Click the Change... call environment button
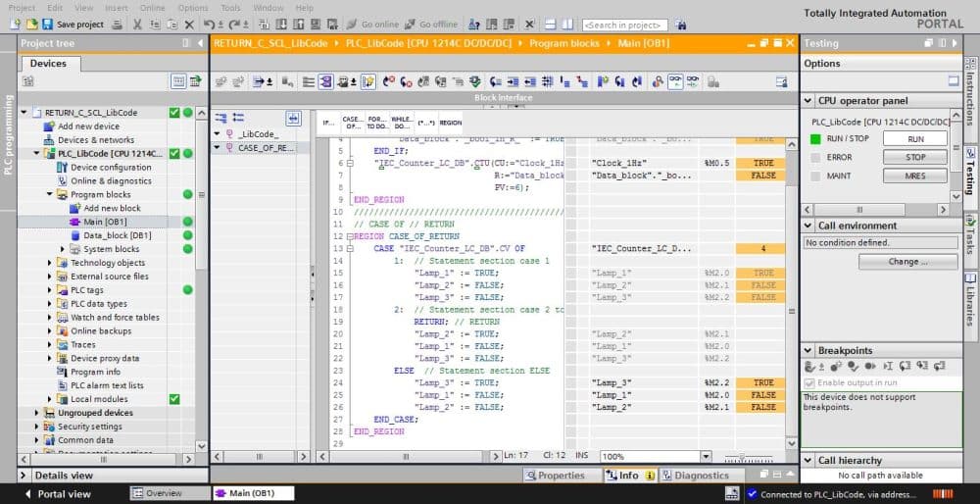The height and width of the screenshot is (504, 980). coord(907,262)
